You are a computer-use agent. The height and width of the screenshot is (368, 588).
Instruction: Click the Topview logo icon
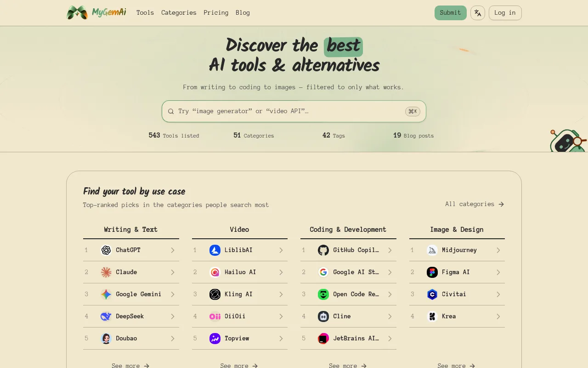pyautogui.click(x=215, y=339)
